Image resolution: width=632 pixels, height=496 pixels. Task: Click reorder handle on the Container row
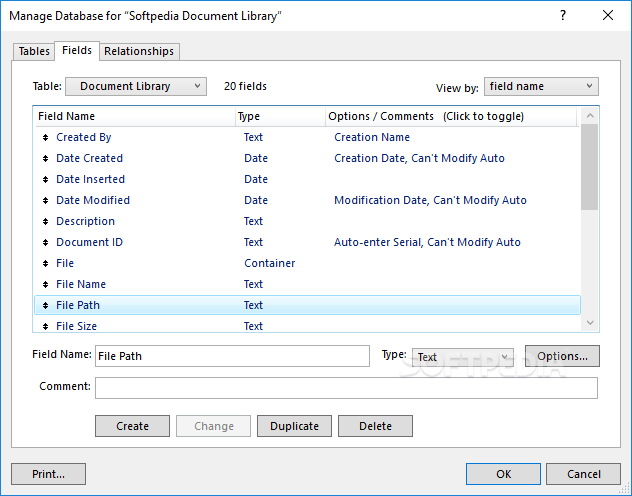[45, 264]
